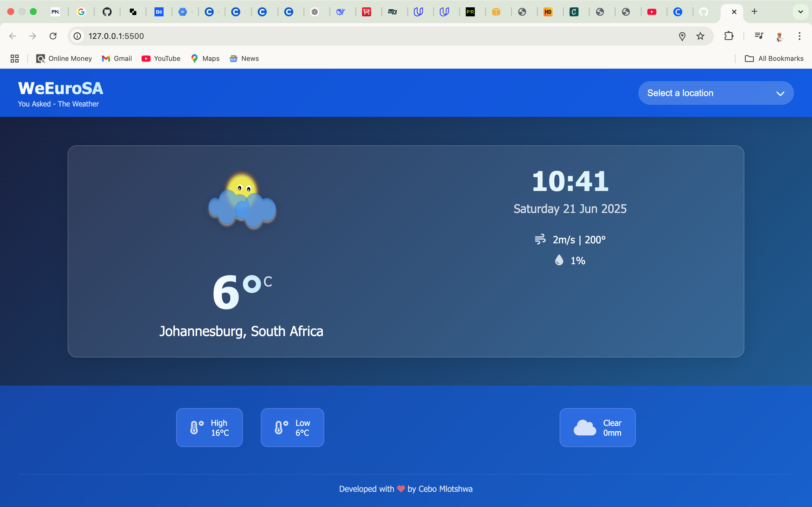Switch to the GitHub browser tab
This screenshot has width=812, height=507.
(x=107, y=12)
